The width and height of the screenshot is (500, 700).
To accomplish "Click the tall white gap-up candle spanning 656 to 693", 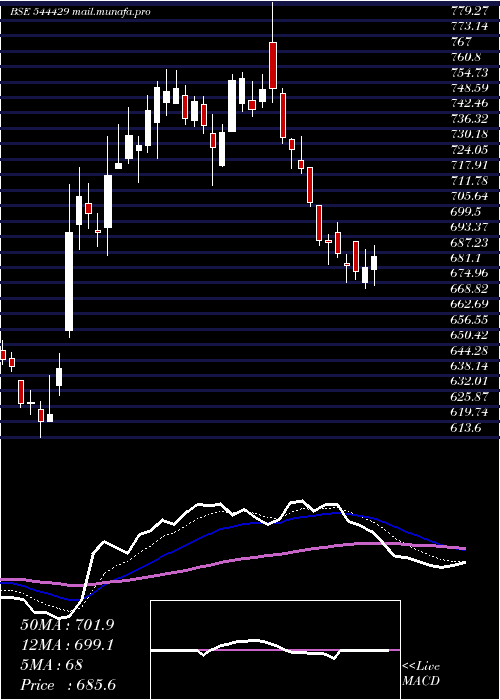I will tap(69, 281).
